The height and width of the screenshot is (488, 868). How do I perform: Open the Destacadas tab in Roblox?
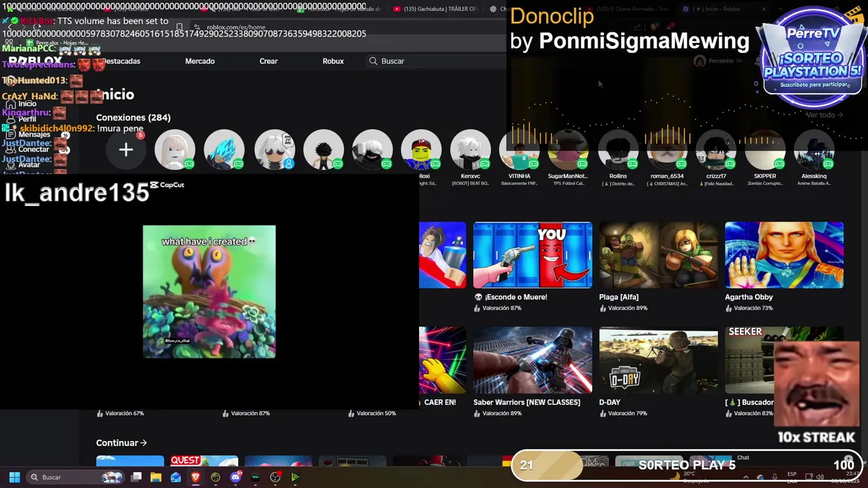[122, 61]
